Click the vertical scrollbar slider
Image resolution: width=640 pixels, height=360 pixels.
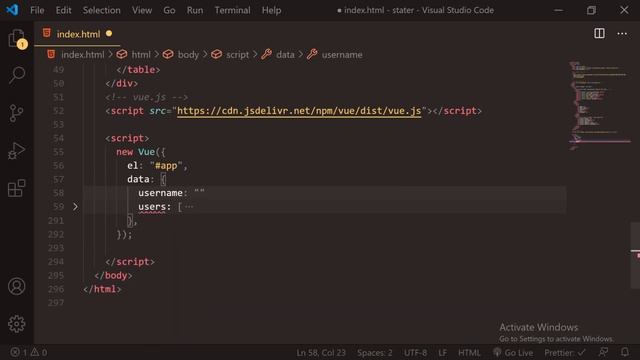tap(635, 255)
